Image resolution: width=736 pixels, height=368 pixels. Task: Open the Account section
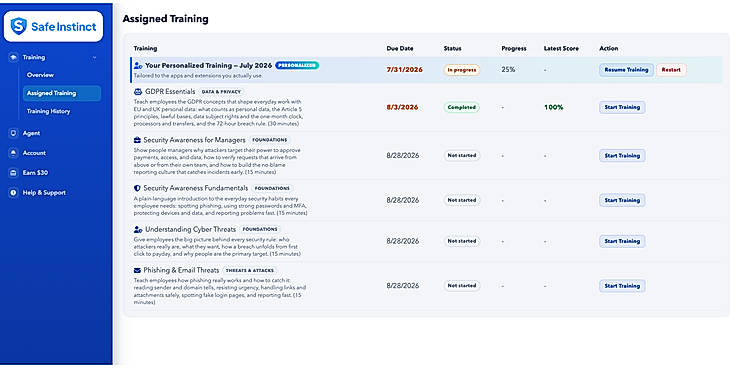pyautogui.click(x=34, y=153)
